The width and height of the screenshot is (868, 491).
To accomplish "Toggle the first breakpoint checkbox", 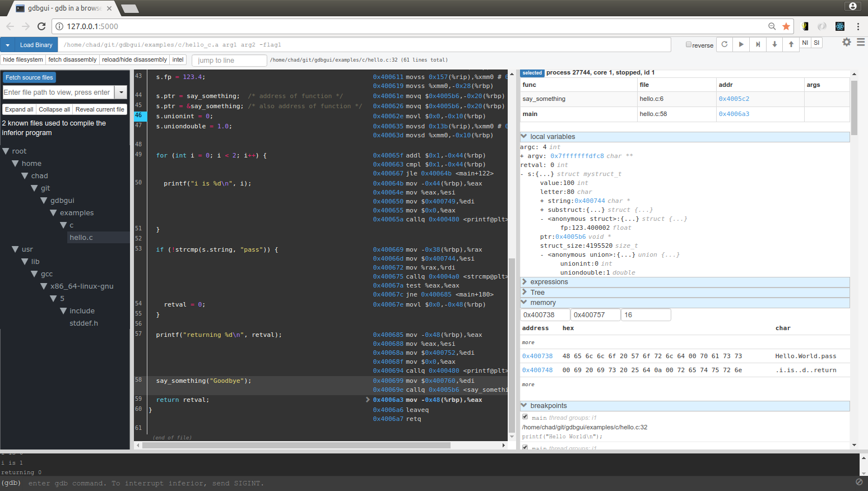I will [525, 417].
